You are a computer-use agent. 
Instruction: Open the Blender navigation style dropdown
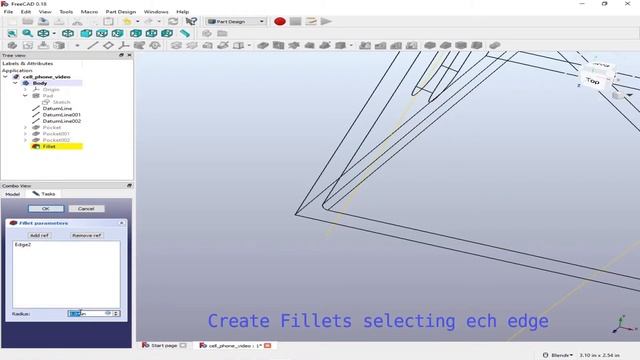click(558, 355)
